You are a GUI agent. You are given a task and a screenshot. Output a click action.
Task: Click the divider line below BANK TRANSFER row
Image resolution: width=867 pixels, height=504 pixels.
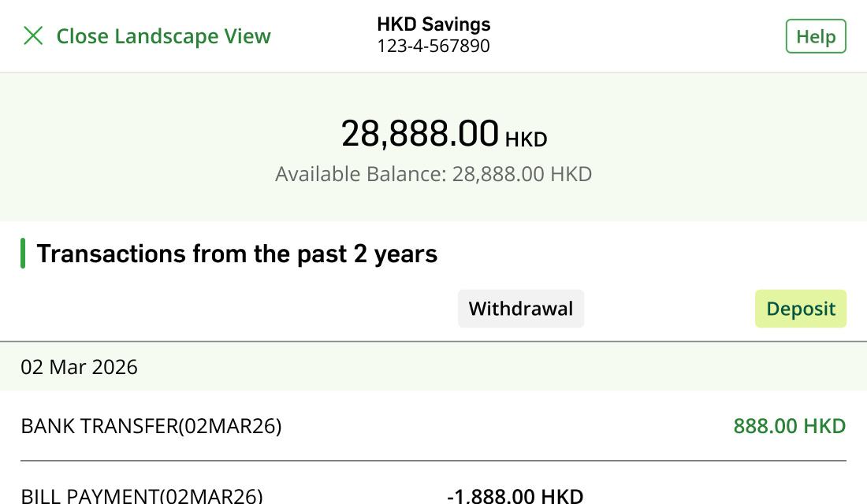433,461
